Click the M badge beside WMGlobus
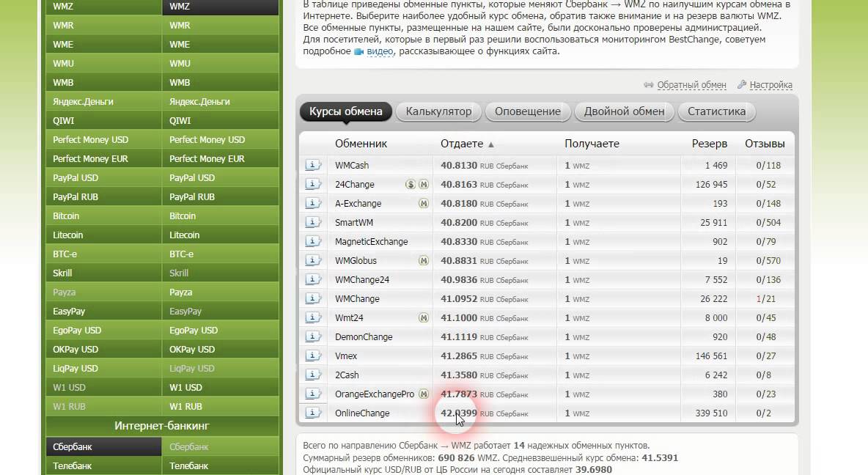The width and height of the screenshot is (868, 475). click(423, 261)
